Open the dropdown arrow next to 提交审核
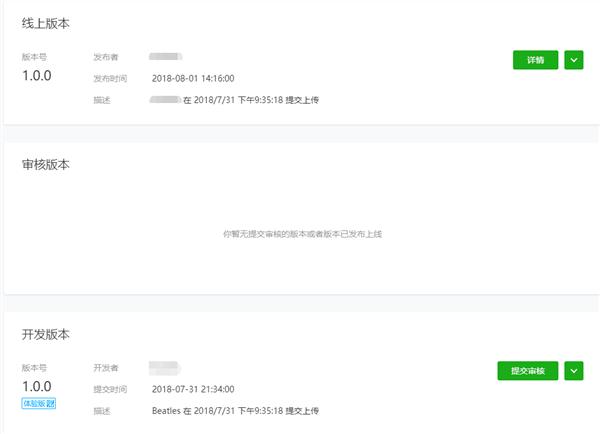Screen dimensions: 600x434 (573, 371)
